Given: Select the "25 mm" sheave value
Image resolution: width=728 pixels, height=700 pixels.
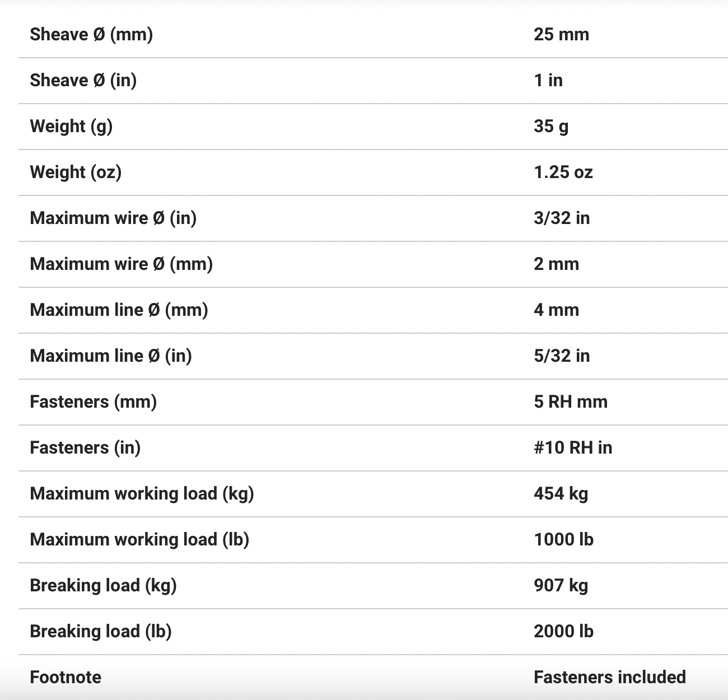Looking at the screenshot, I should tap(561, 34).
